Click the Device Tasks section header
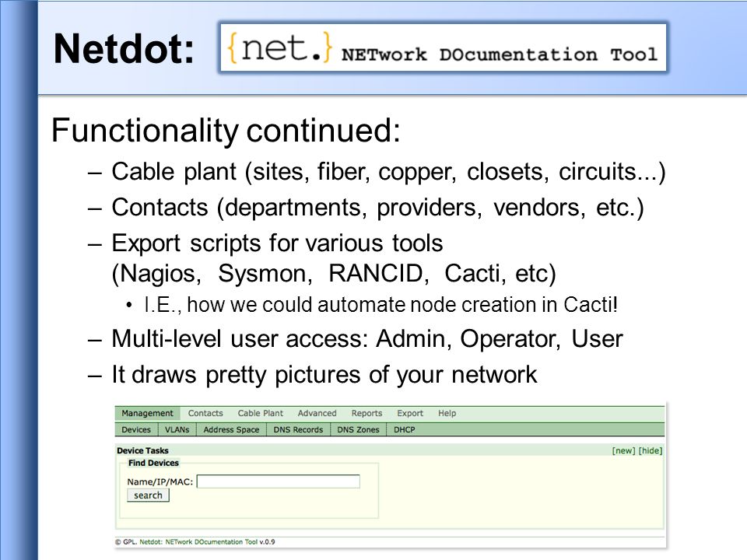Screen dimensions: 747x560 click(142, 450)
